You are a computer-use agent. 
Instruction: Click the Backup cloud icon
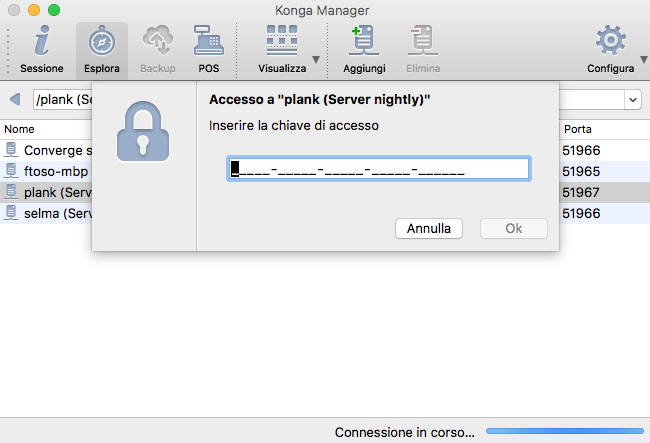(x=158, y=41)
